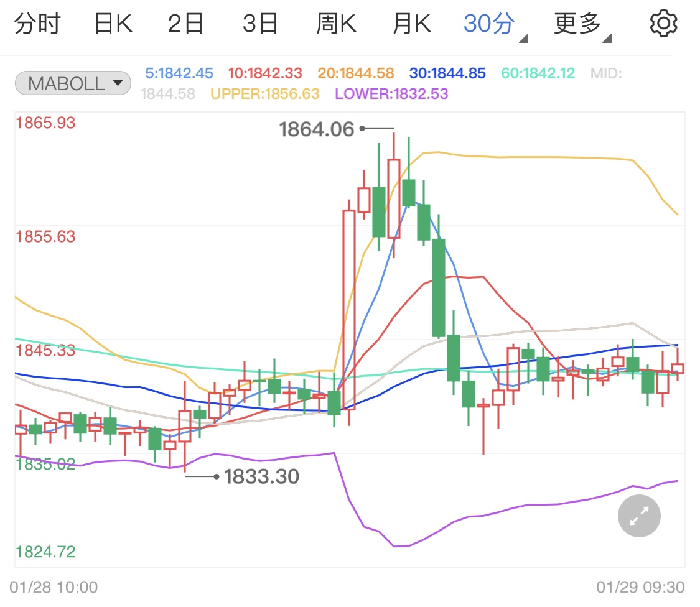
Task: Open the chart settings gear icon
Action: coord(663,23)
